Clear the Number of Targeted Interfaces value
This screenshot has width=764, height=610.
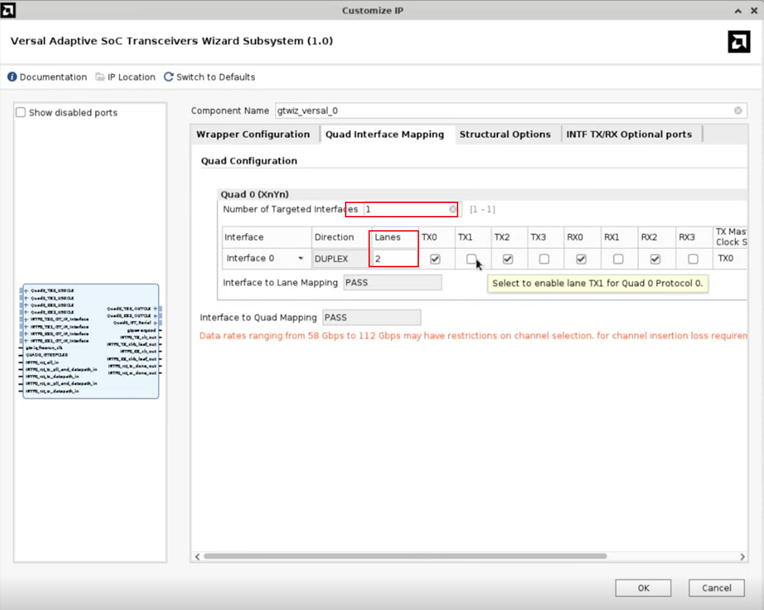coord(453,209)
